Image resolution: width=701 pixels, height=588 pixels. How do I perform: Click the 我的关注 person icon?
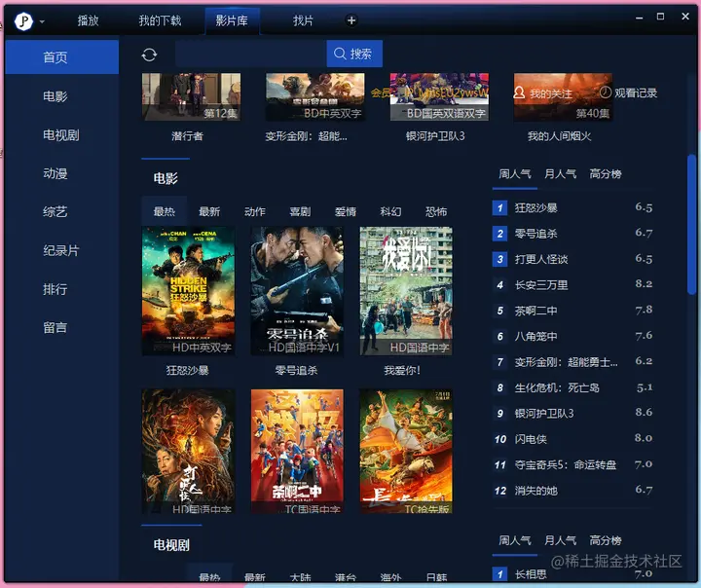coord(519,92)
